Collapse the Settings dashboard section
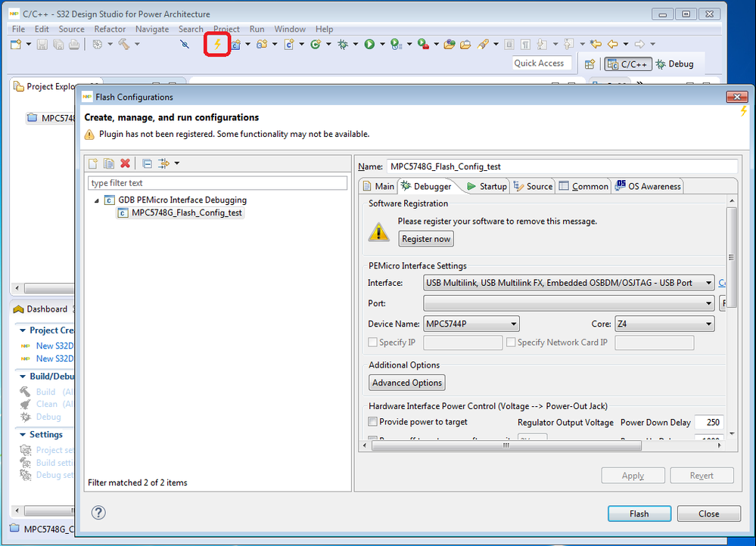This screenshot has height=546, width=756. (23, 435)
